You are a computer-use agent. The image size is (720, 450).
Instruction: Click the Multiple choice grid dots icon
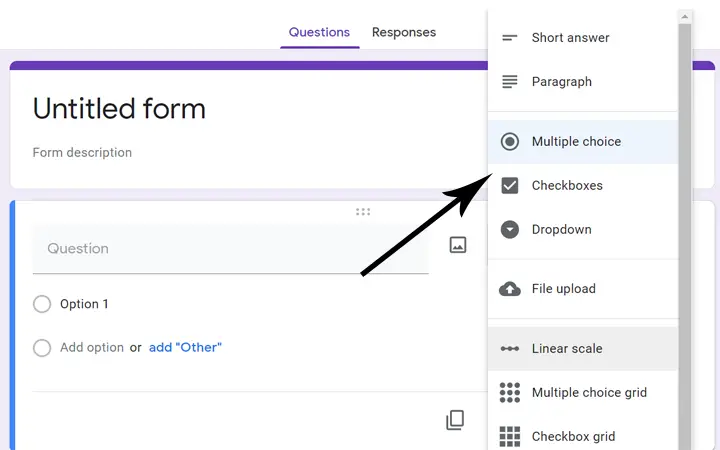tap(510, 393)
